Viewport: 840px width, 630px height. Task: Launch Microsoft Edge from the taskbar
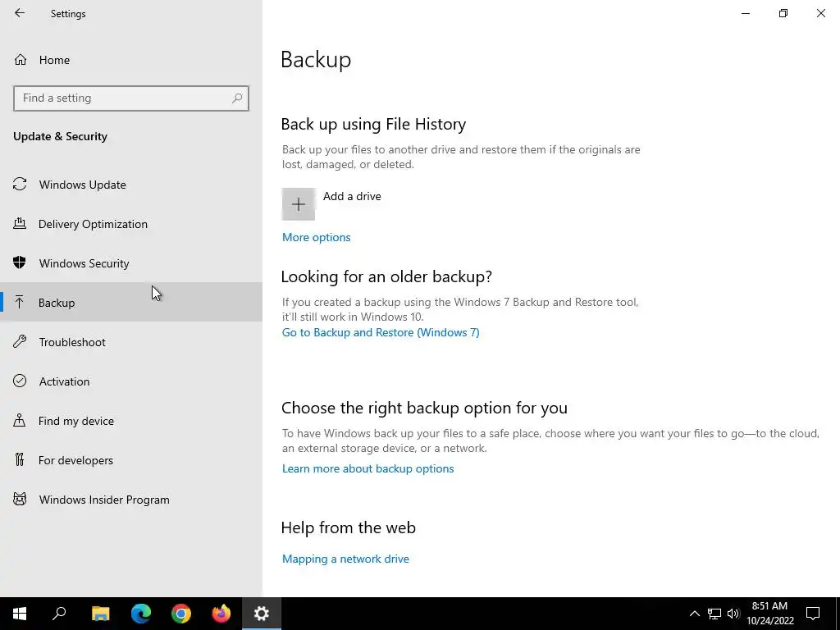(141, 614)
